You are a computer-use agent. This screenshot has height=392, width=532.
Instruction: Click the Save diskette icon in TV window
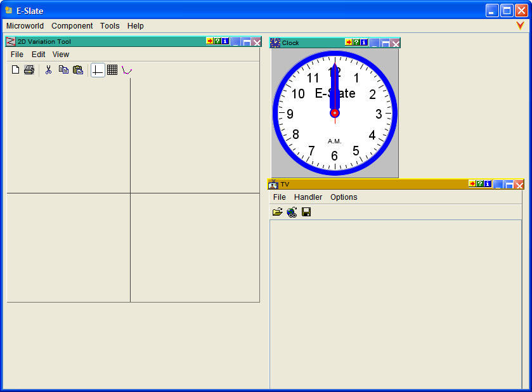point(306,212)
